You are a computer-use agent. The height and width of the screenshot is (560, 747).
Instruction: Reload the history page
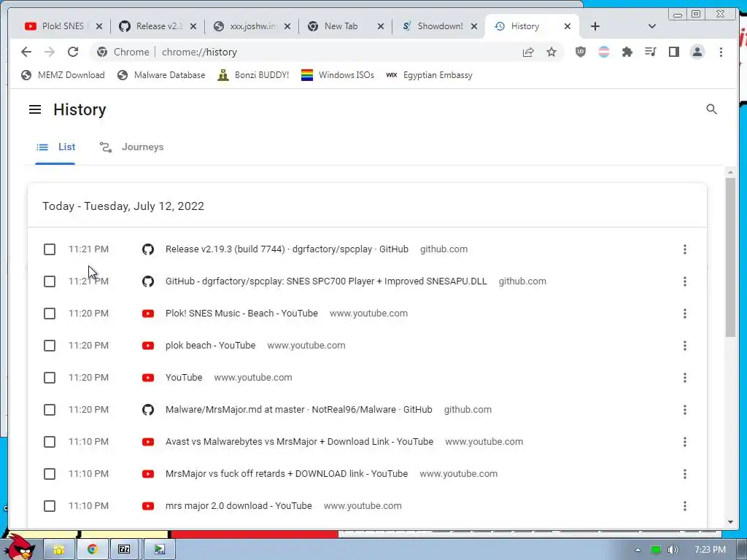point(73,52)
